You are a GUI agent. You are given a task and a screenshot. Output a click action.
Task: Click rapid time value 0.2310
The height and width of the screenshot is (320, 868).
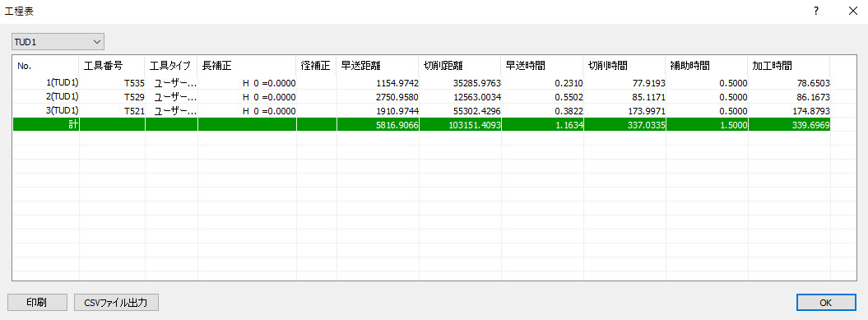coord(569,83)
